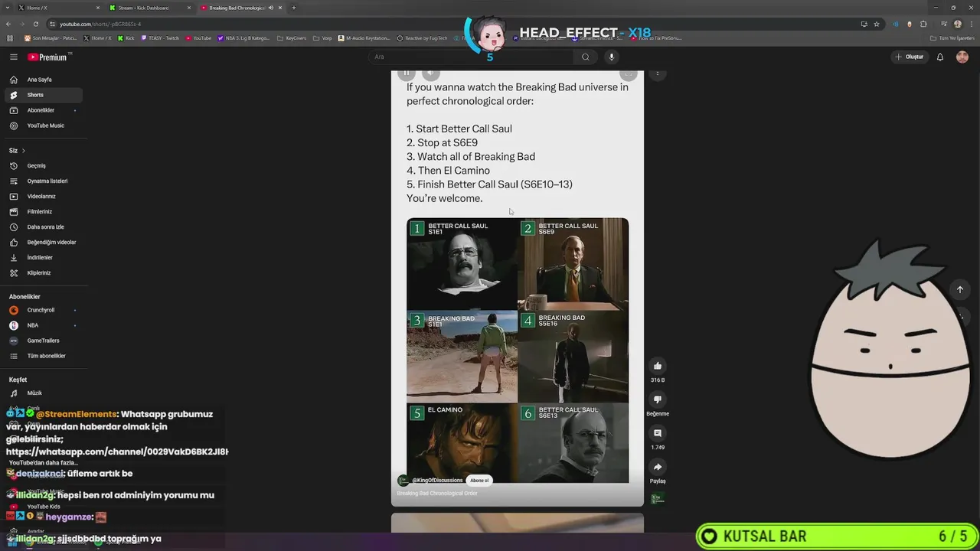
Task: Expand the Siz section chevron
Action: 23,151
